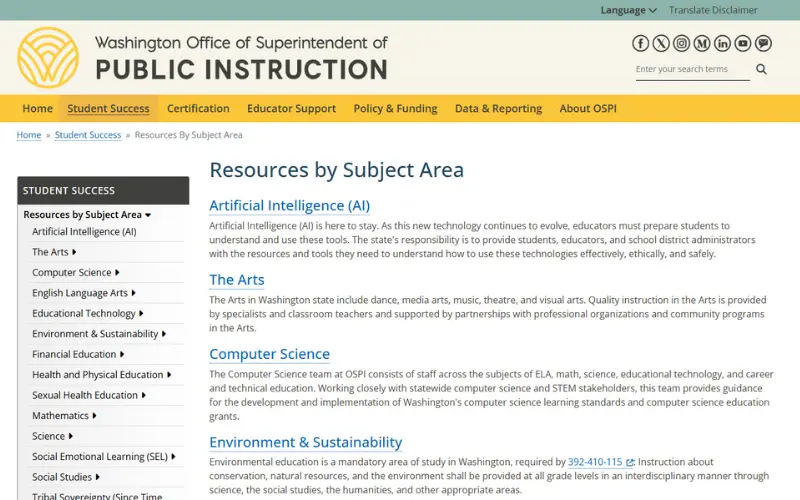Open Artificial Intelligence (AI) heading link

[289, 205]
